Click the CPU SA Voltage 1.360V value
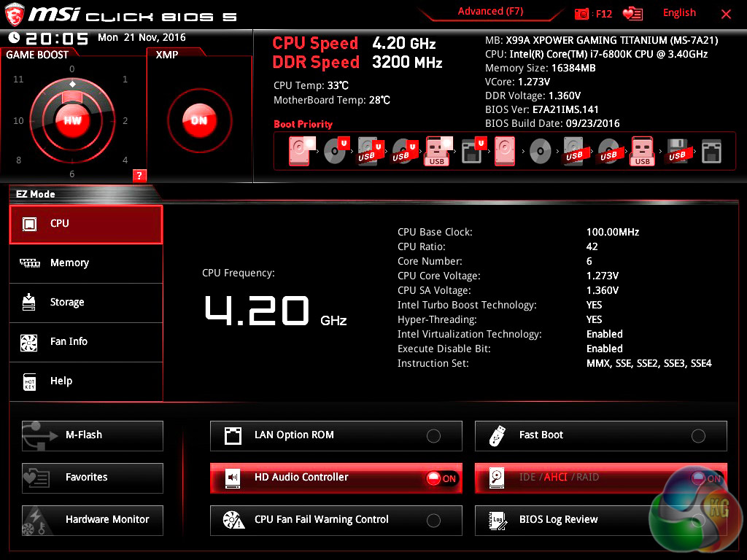Screen dimensions: 747x560 (602, 290)
